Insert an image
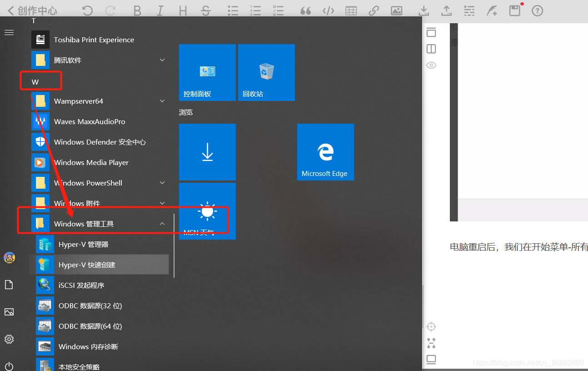The image size is (588, 371). point(397,10)
